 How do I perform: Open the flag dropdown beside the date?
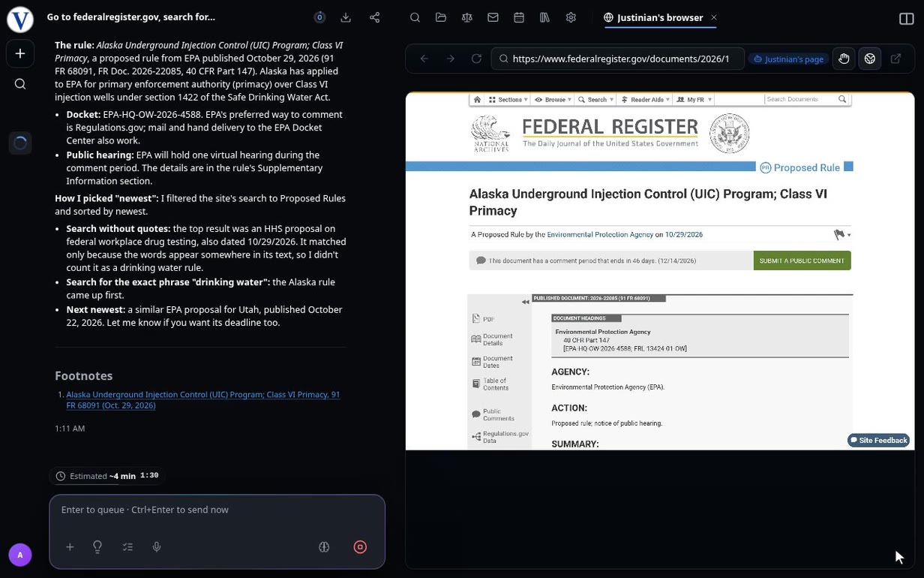[x=842, y=235]
